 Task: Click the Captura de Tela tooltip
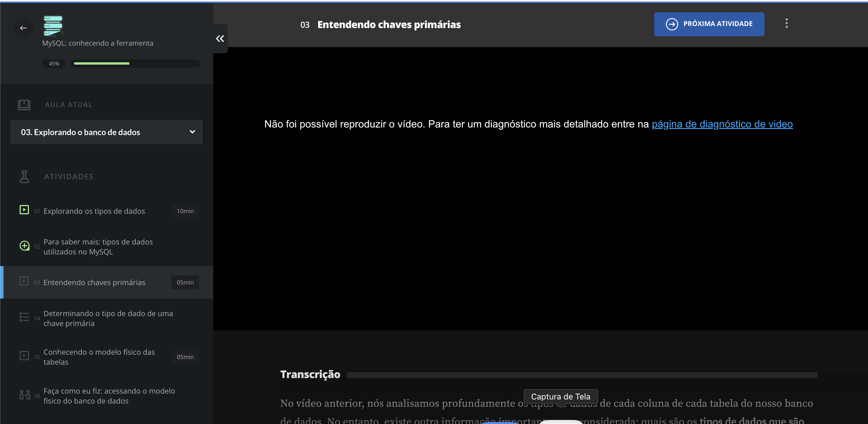point(561,397)
